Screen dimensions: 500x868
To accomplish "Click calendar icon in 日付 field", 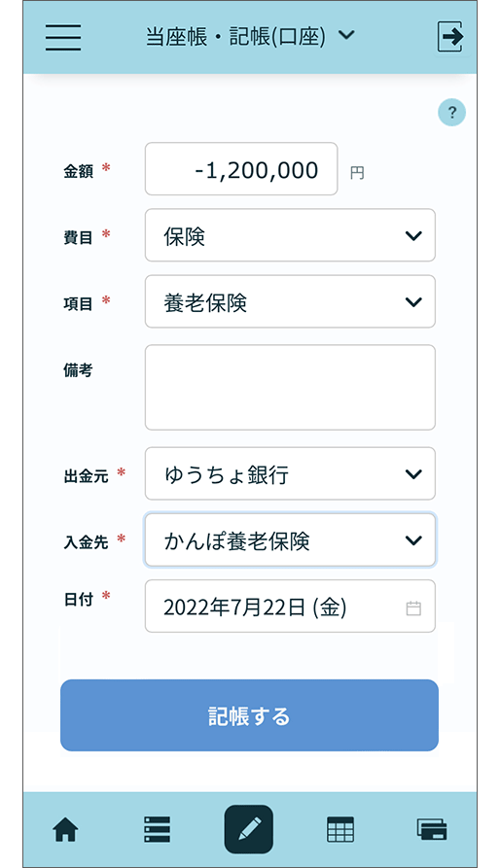I will [x=413, y=608].
